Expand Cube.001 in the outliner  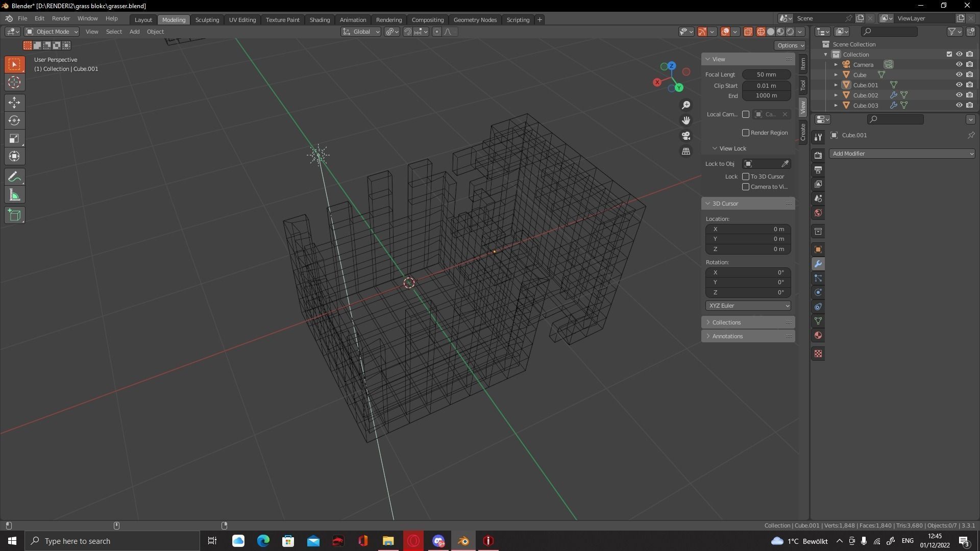(836, 85)
